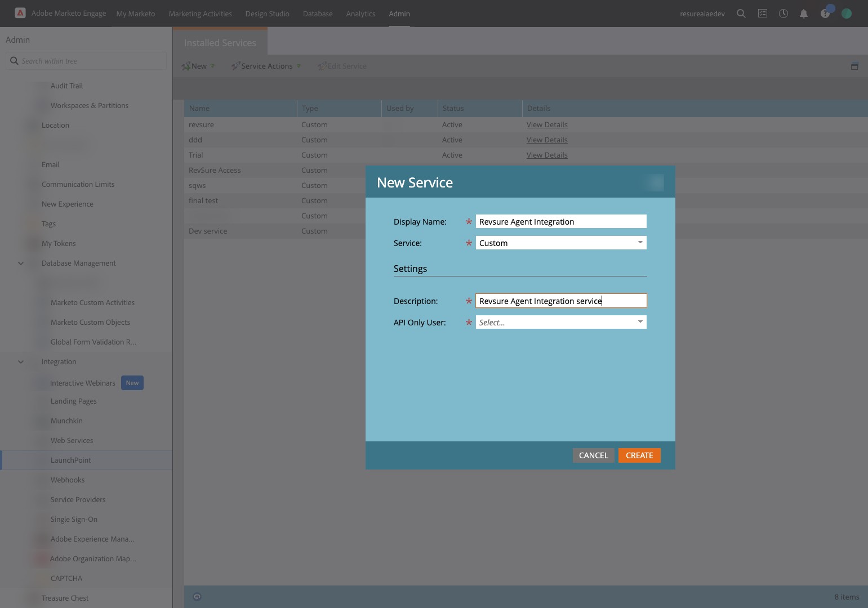
Task: Click the Display Name input field
Action: (x=561, y=221)
